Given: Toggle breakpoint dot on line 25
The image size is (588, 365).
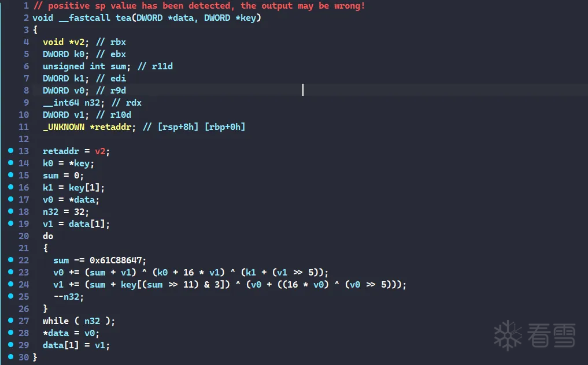Looking at the screenshot, I should 11,296.
